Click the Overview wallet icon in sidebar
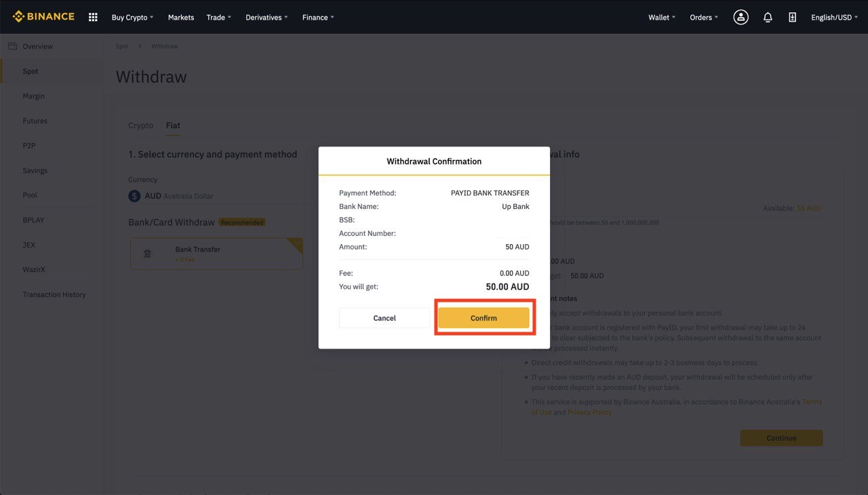The width and height of the screenshot is (868, 495). (x=12, y=46)
